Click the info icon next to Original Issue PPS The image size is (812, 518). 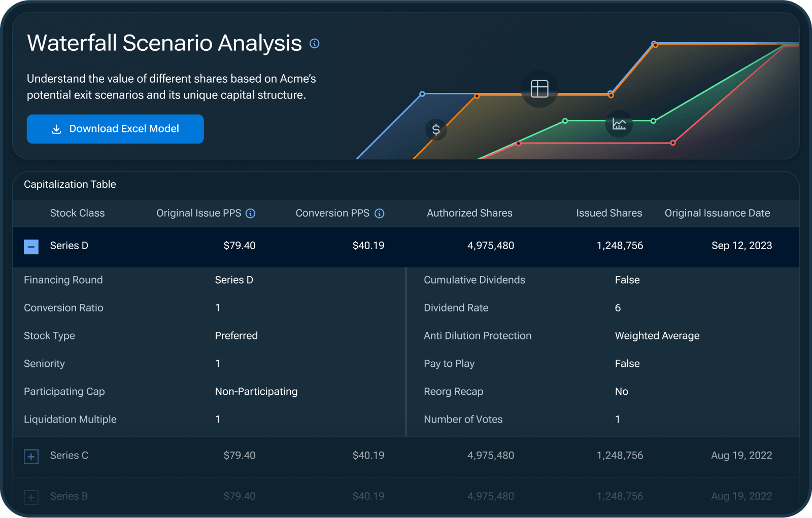click(251, 214)
